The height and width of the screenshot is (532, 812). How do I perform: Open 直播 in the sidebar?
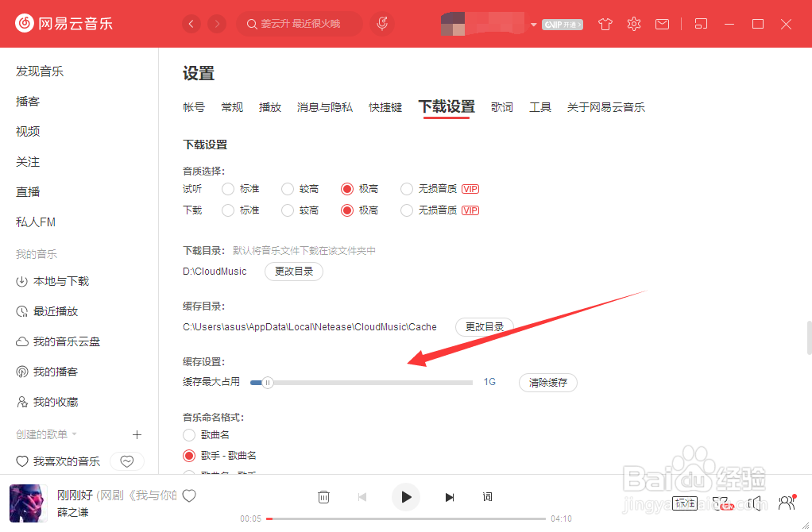coord(28,192)
